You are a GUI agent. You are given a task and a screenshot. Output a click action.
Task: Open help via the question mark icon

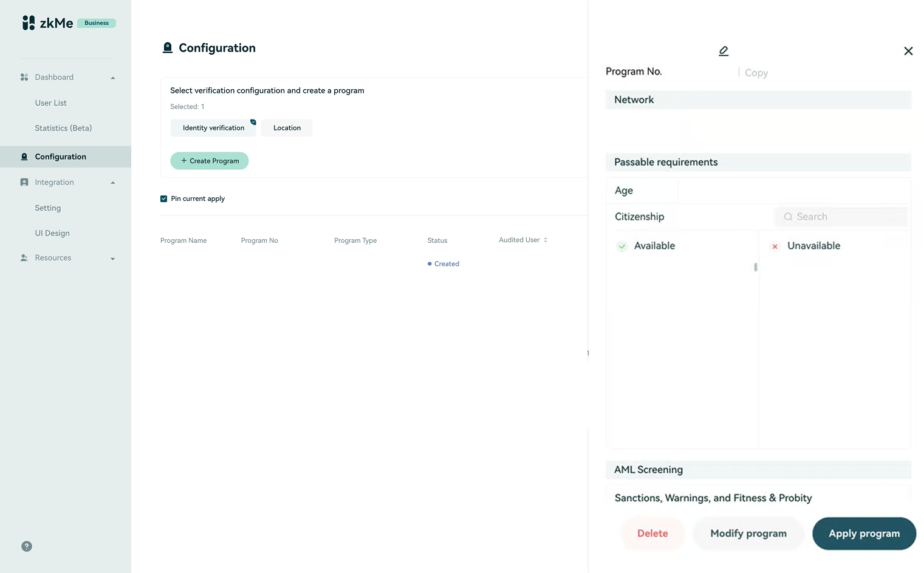point(27,546)
